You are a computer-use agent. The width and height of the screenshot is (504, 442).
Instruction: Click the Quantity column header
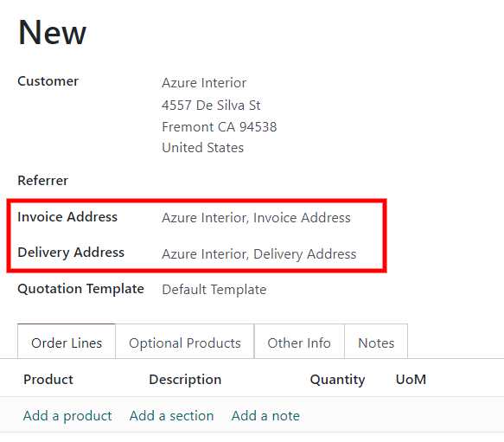click(337, 380)
